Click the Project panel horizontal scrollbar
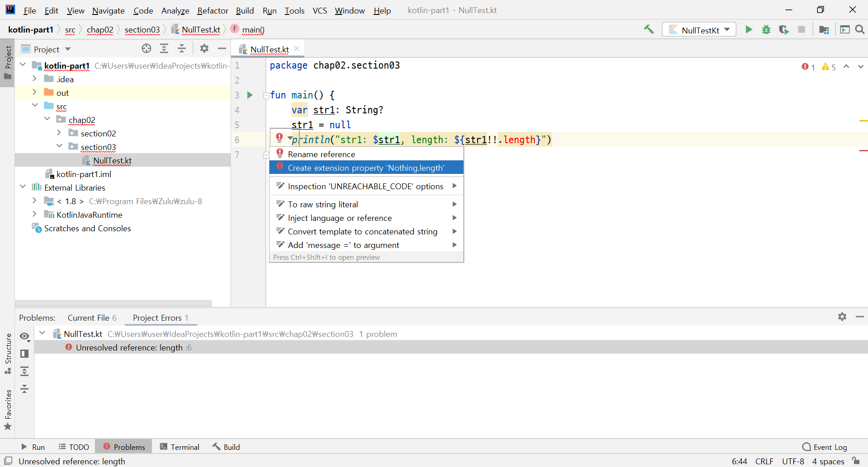Viewport: 868px width, 467px height. (x=113, y=303)
